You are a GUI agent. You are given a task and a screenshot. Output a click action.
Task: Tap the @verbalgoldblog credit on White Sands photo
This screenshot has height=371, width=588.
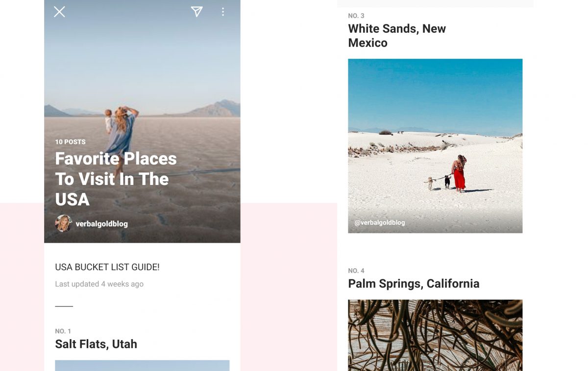point(380,223)
